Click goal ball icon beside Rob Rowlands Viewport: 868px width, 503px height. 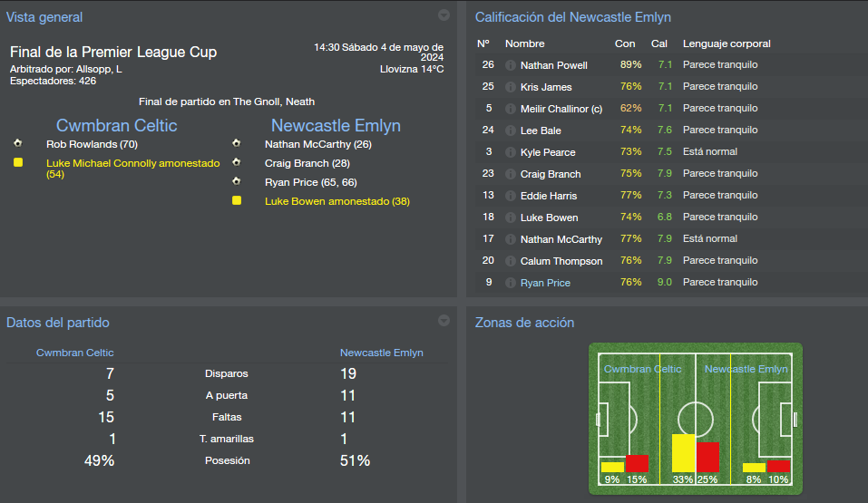click(18, 143)
